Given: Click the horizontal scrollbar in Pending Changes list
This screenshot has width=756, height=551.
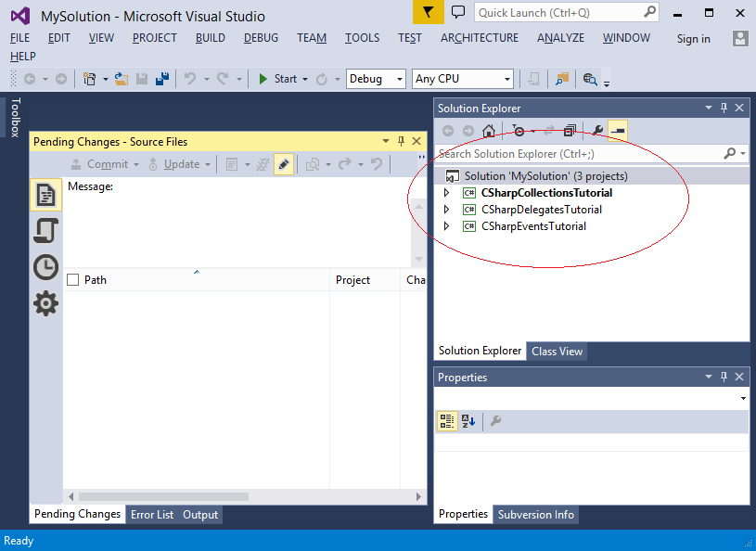Looking at the screenshot, I should [x=164, y=496].
